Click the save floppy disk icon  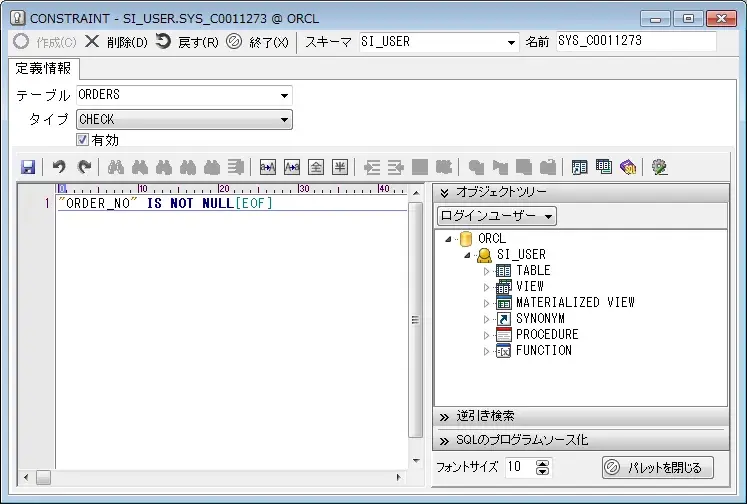click(x=28, y=167)
